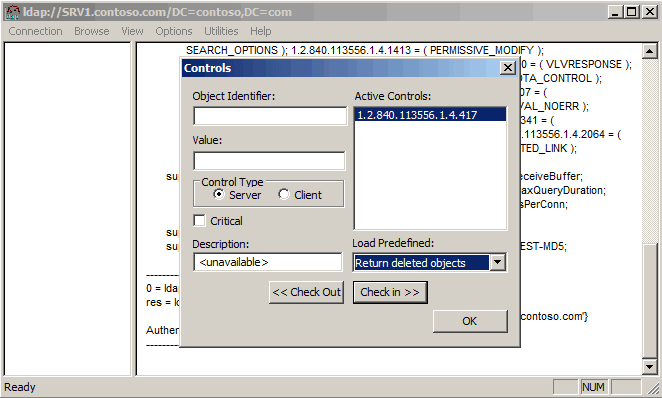Confirm Controls dialog with OK
This screenshot has width=662, height=398.
point(470,321)
